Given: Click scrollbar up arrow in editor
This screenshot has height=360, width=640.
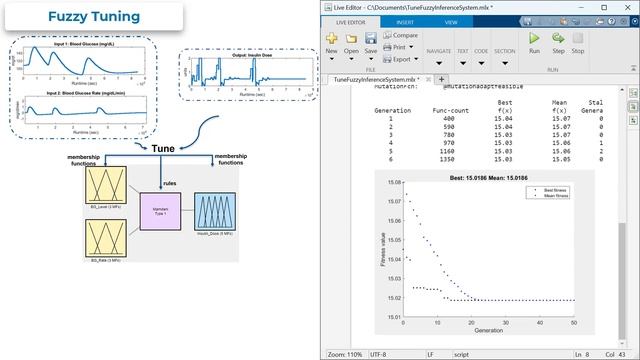Looking at the screenshot, I should click(622, 89).
